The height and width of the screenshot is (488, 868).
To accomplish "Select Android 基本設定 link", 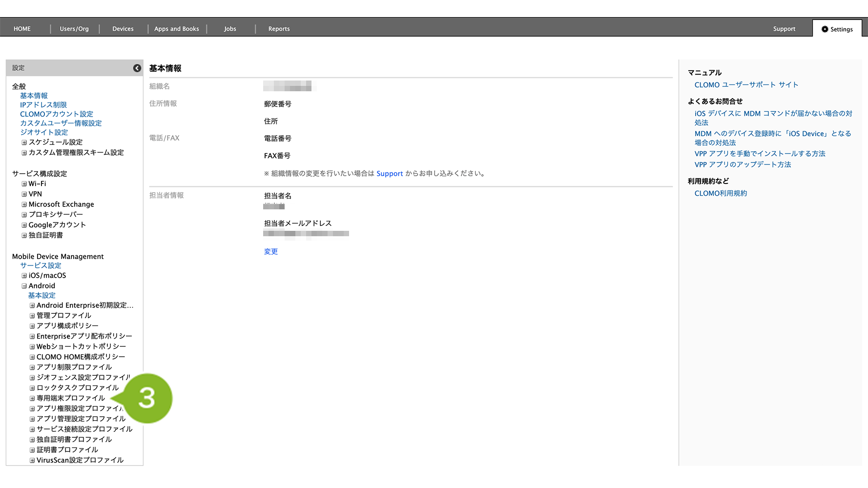I will click(x=41, y=296).
